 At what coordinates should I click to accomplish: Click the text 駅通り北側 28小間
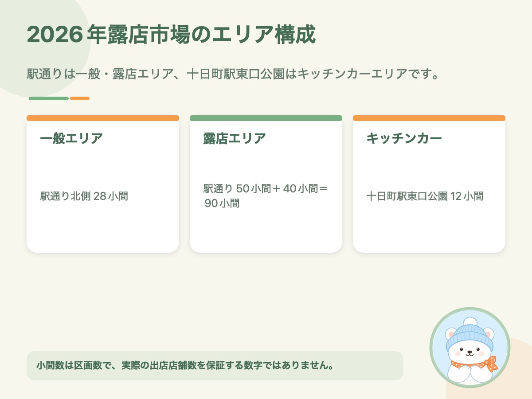pyautogui.click(x=84, y=196)
